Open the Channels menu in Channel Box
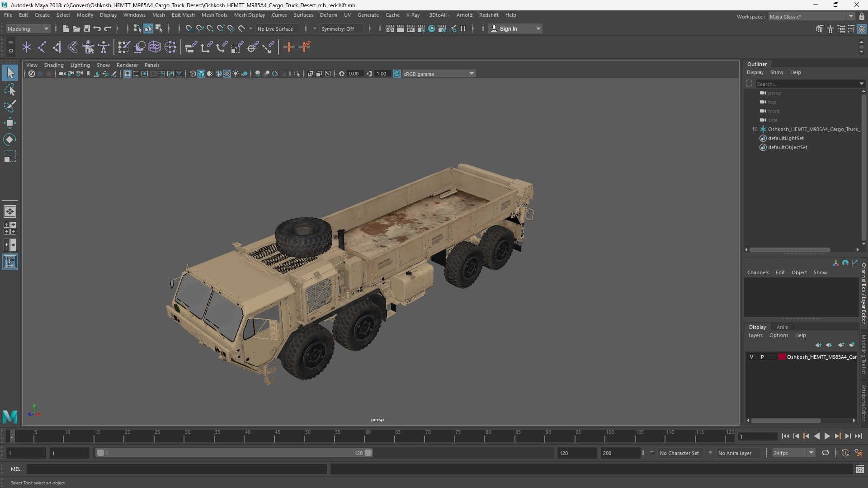Screen dimensions: 868x488 (758, 272)
